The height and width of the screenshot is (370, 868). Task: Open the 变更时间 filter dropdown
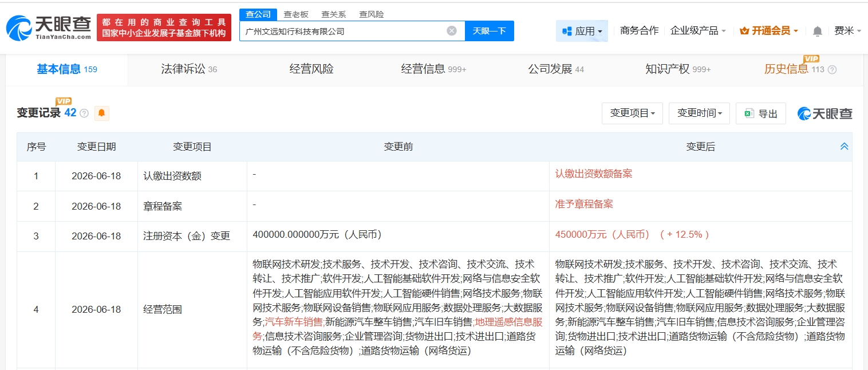click(x=699, y=113)
